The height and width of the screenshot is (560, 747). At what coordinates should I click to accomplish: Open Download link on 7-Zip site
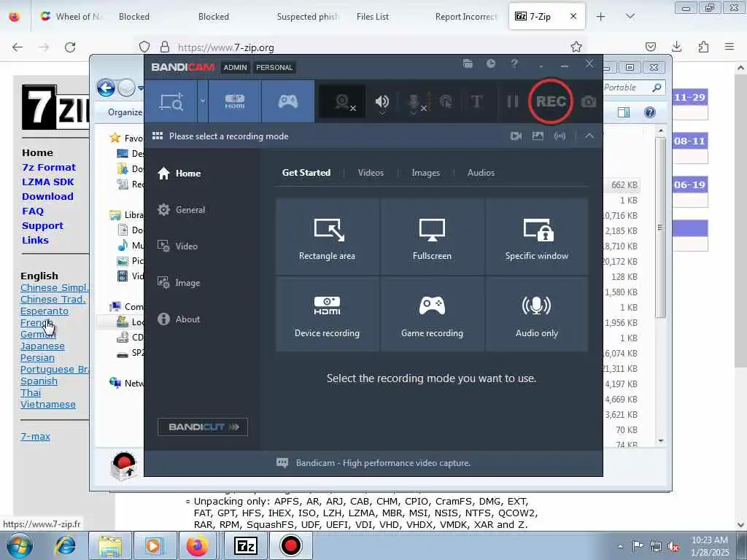(x=47, y=197)
